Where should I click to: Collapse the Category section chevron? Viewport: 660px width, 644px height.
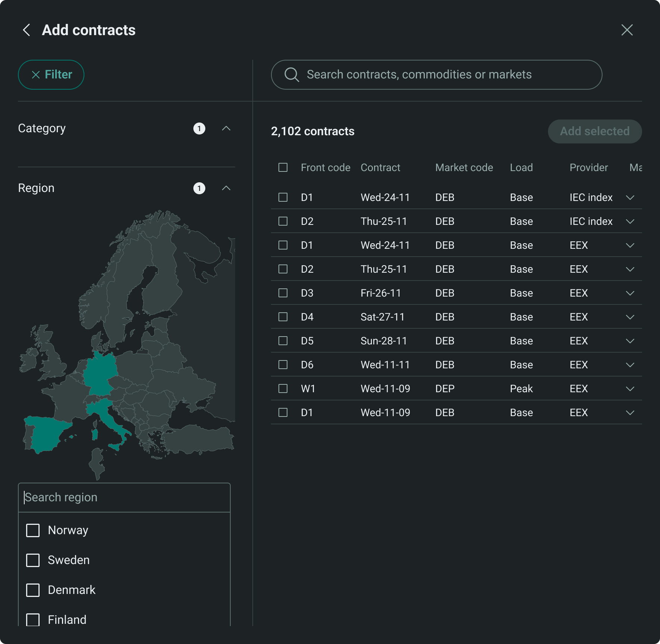click(x=226, y=129)
